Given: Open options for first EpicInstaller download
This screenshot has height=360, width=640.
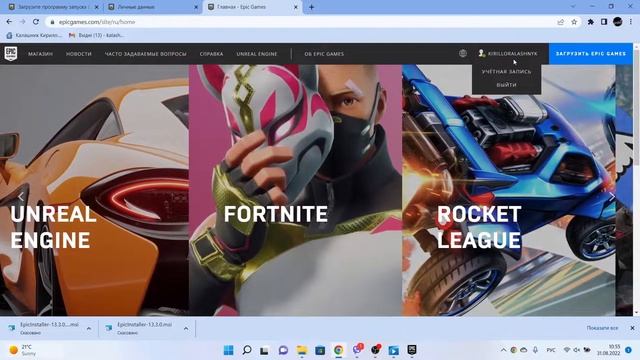Looking at the screenshot, I should (x=89, y=329).
